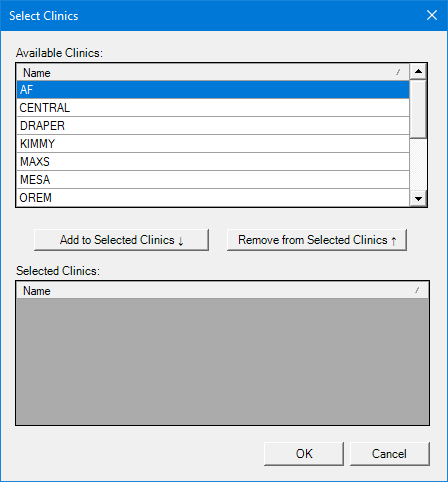
Task: Click the scroll up arrow in Available Clinics
Action: pyautogui.click(x=418, y=71)
